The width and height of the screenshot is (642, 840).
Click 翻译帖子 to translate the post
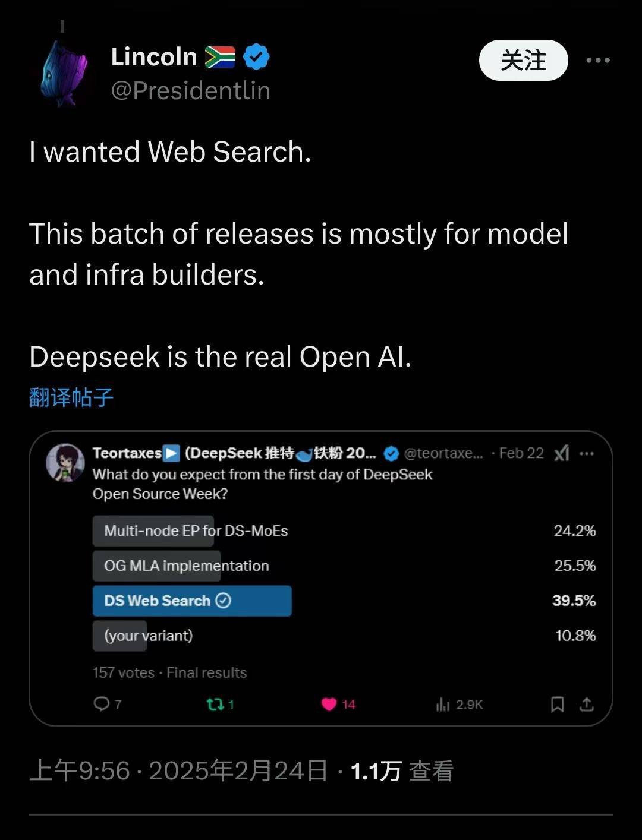[x=71, y=397]
